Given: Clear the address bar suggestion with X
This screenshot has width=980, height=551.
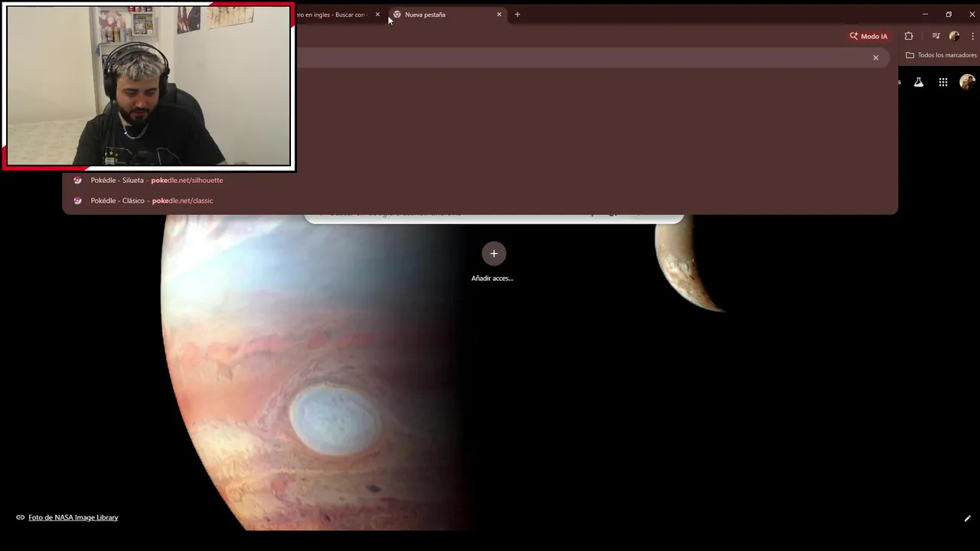Looking at the screenshot, I should point(876,57).
